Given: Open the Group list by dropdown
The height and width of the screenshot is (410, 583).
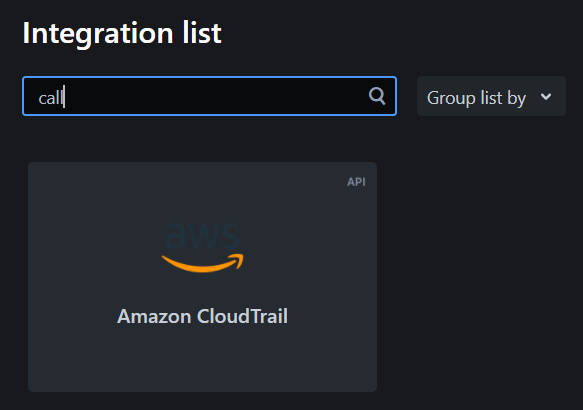Looking at the screenshot, I should click(491, 96).
